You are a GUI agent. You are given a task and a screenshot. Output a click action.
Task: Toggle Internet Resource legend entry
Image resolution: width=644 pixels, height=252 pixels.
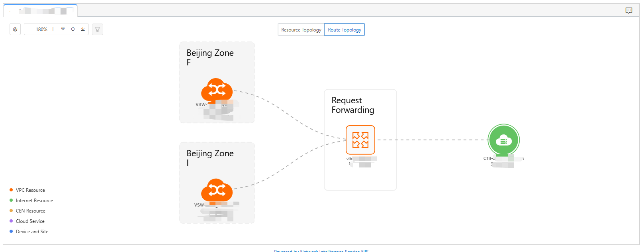[x=31, y=201]
